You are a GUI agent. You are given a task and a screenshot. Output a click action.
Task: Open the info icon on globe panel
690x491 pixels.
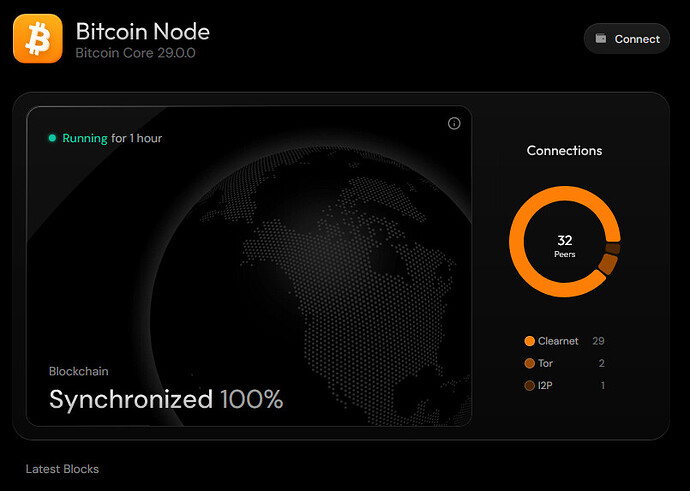pos(454,124)
